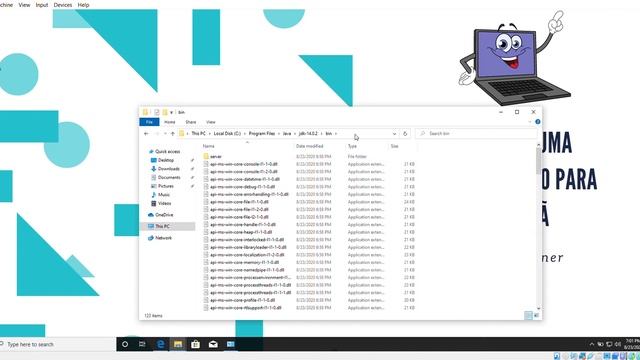This screenshot has width=640, height=360.
Task: Open the Home ribbon tab
Action: 169,122
